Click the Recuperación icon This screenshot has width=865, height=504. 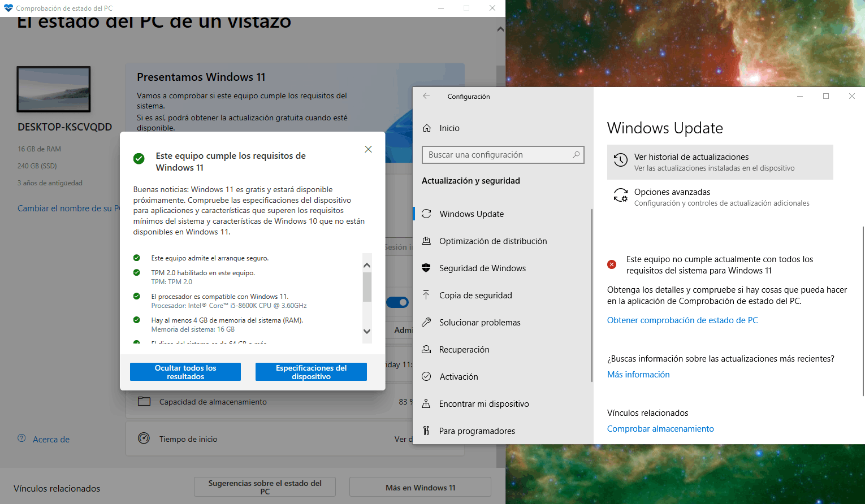tap(427, 349)
